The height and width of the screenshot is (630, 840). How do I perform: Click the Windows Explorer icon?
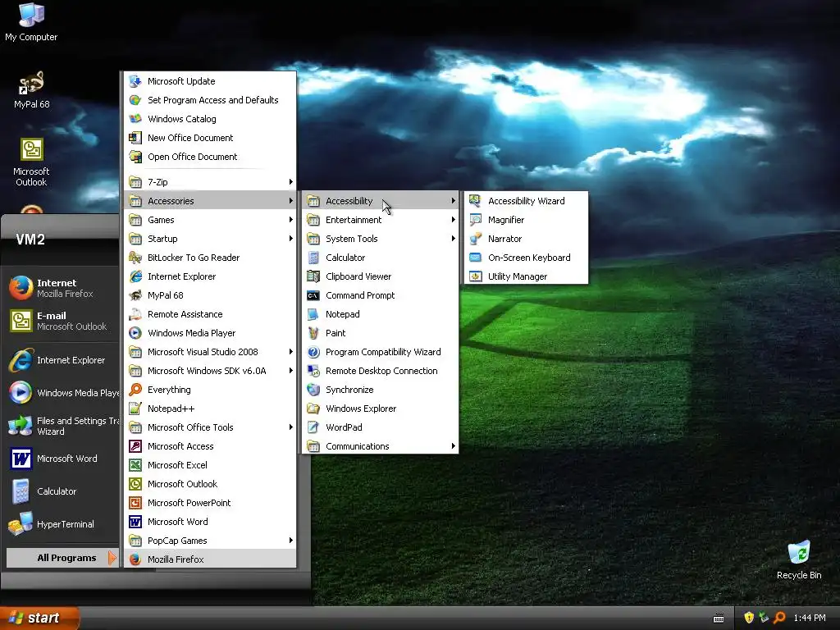313,409
